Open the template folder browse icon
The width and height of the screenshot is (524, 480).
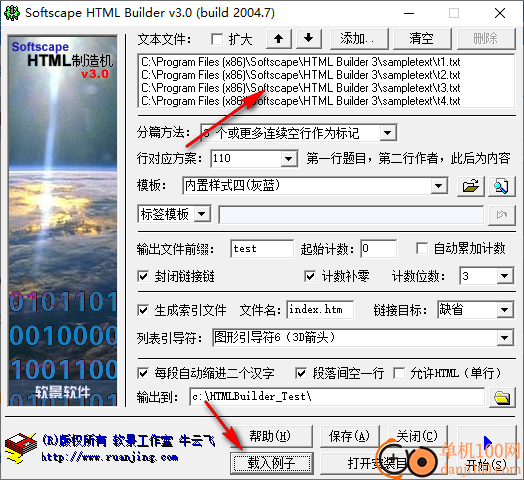(471, 186)
